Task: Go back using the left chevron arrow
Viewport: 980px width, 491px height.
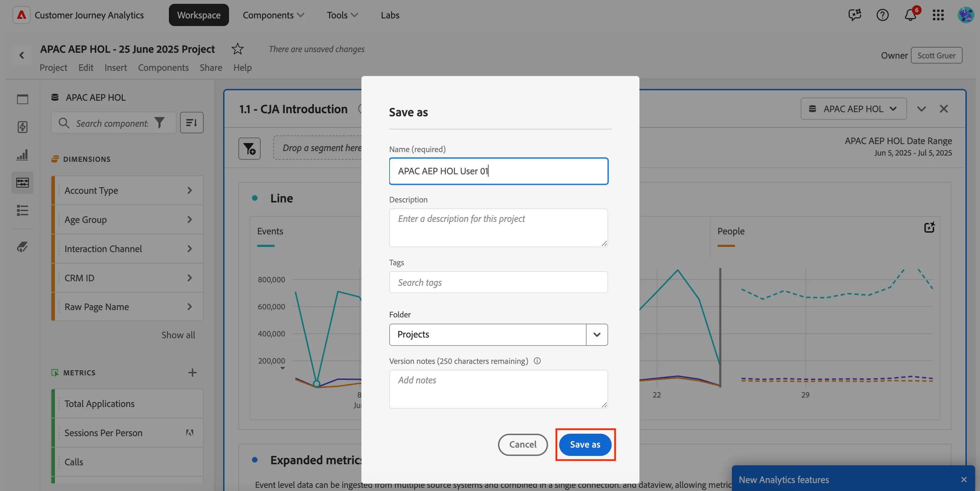Action: (22, 56)
